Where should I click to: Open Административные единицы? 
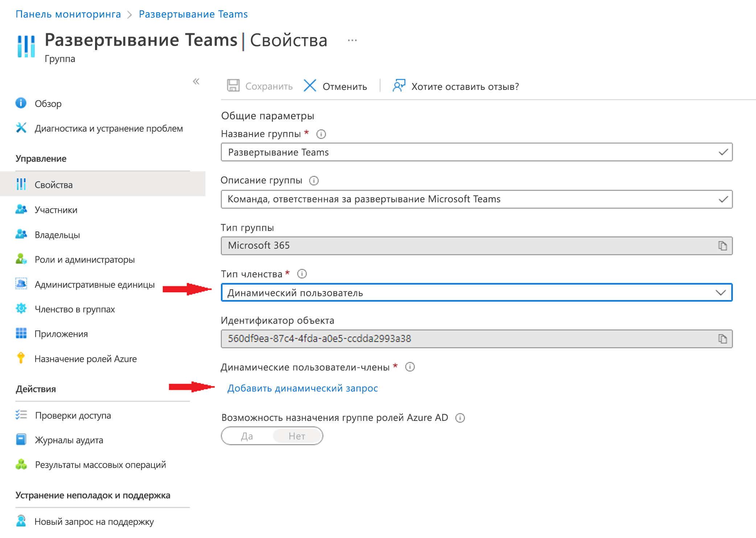tap(95, 285)
